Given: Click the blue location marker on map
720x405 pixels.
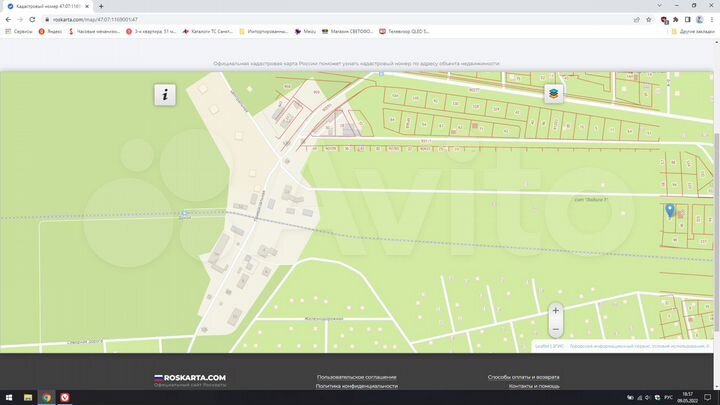Looking at the screenshot, I should [x=670, y=210].
